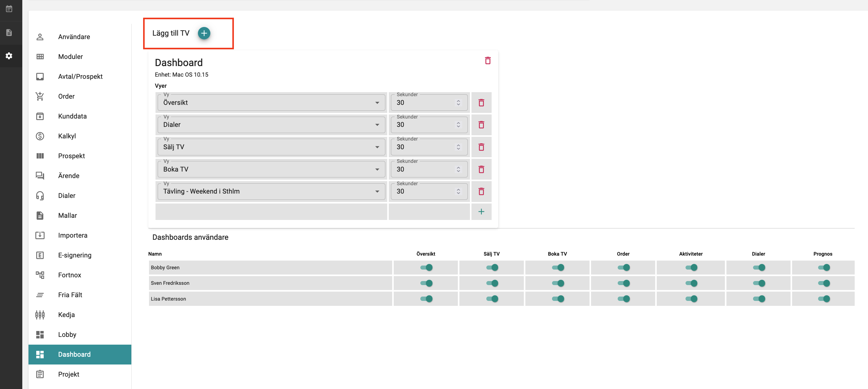
Task: Click the Sekunder stepper on the Dialer row
Action: pos(458,125)
